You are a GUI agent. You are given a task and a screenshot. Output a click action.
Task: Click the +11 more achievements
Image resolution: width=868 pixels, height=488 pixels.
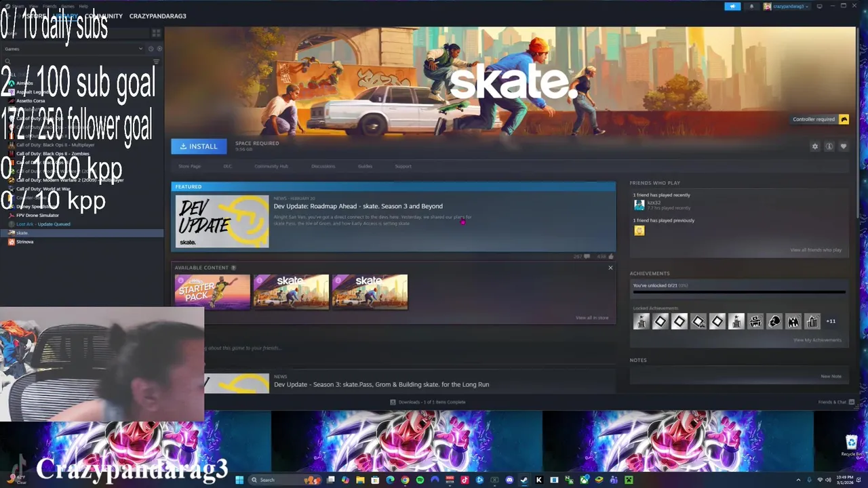[831, 321]
